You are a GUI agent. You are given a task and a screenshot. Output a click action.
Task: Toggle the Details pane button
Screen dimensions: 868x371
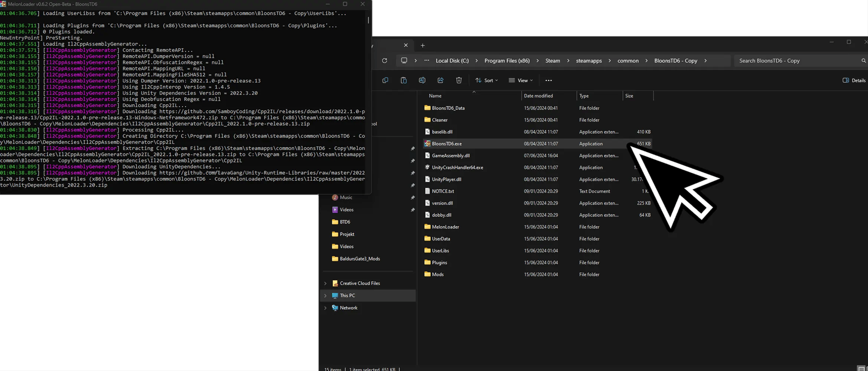click(x=854, y=80)
